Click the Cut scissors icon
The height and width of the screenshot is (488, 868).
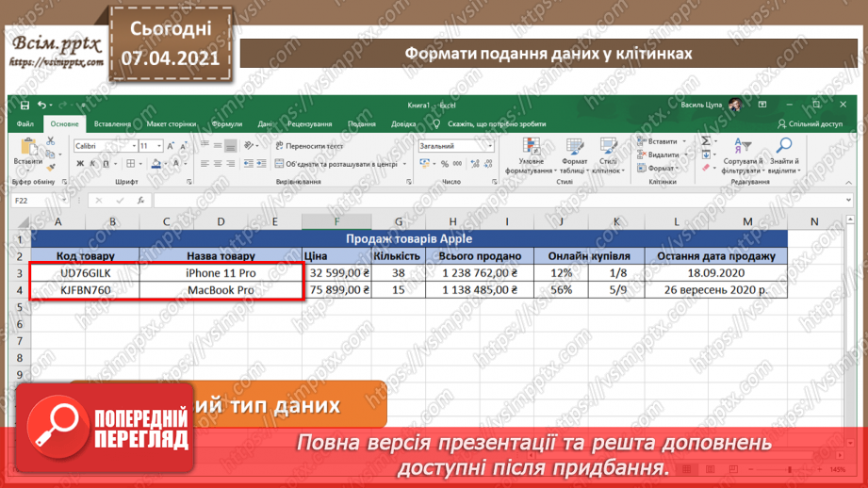50,141
